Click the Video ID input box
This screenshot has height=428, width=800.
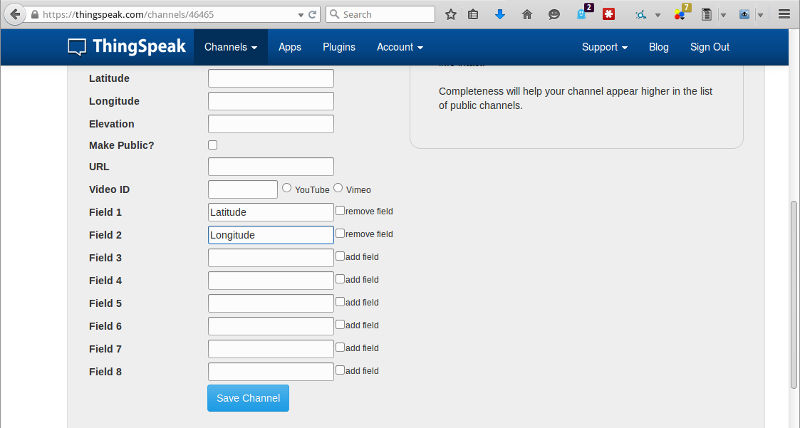click(x=243, y=189)
